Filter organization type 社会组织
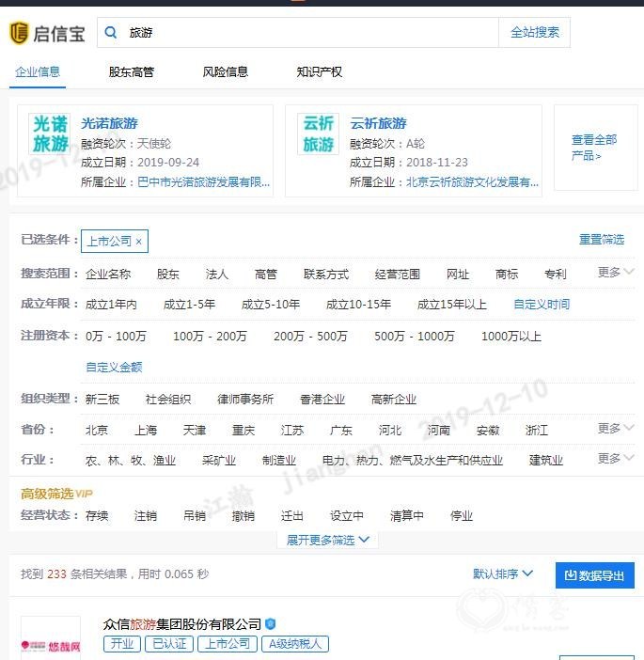This screenshot has width=644, height=660. pos(168,399)
